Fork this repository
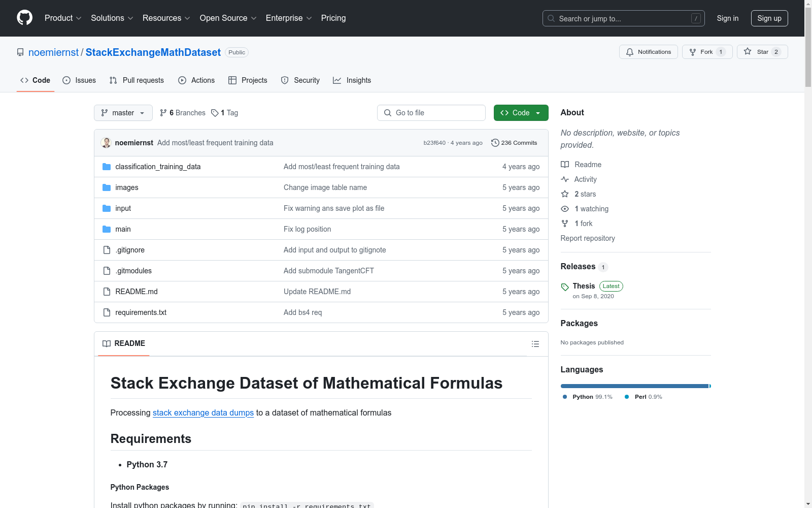 [x=707, y=52]
